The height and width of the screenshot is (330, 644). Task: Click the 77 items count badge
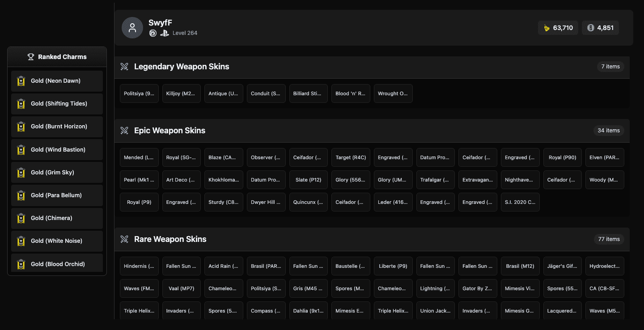point(609,239)
